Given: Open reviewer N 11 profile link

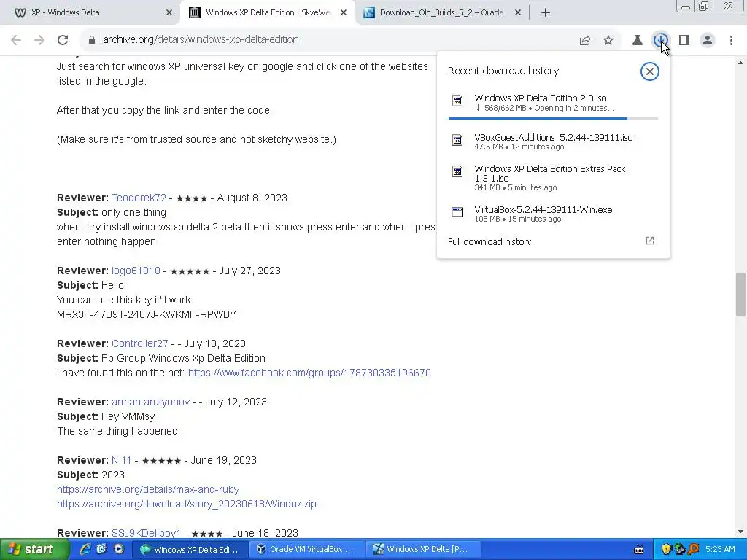Looking at the screenshot, I should [122, 460].
